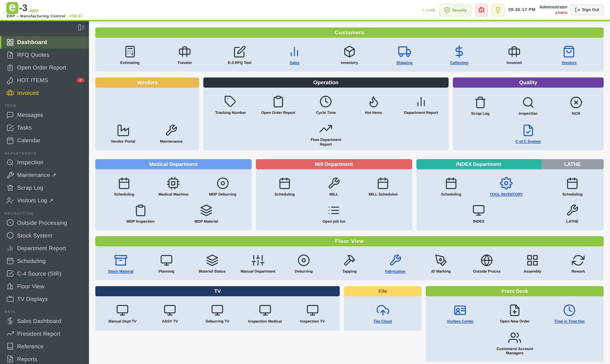Viewport: 610px width, 364px height.
Task: Open the C of C System icon
Action: 528,130
